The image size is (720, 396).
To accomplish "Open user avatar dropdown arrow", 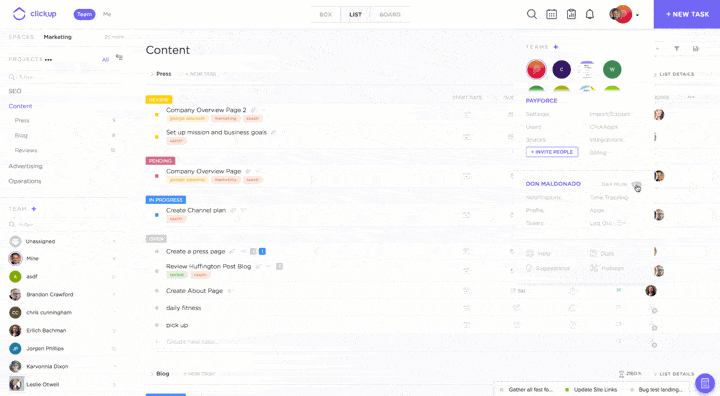I will pyautogui.click(x=637, y=15).
